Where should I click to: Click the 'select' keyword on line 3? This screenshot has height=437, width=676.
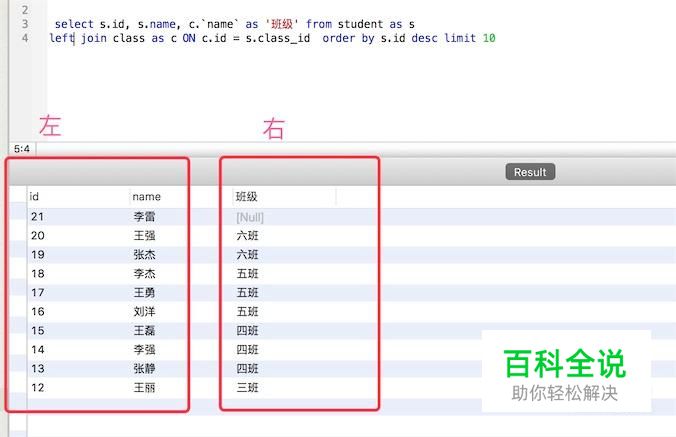[x=74, y=24]
